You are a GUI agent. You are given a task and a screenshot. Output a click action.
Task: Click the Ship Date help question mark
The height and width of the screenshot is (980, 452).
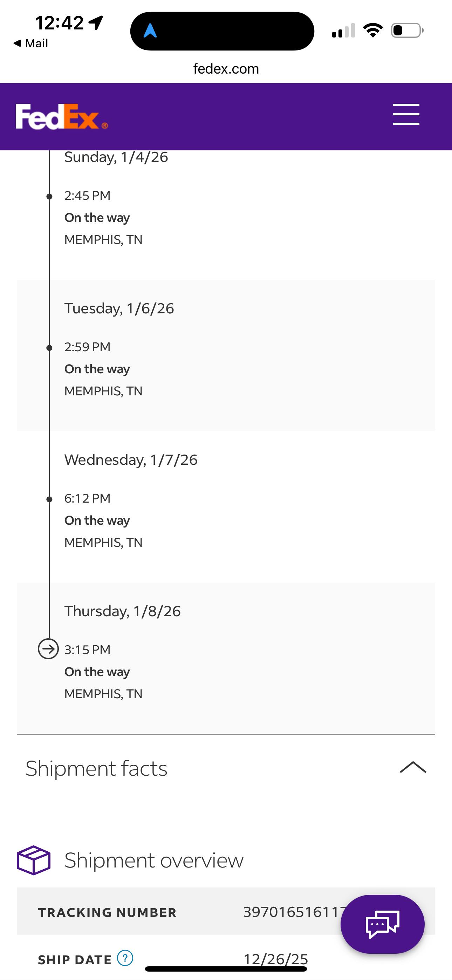125,958
